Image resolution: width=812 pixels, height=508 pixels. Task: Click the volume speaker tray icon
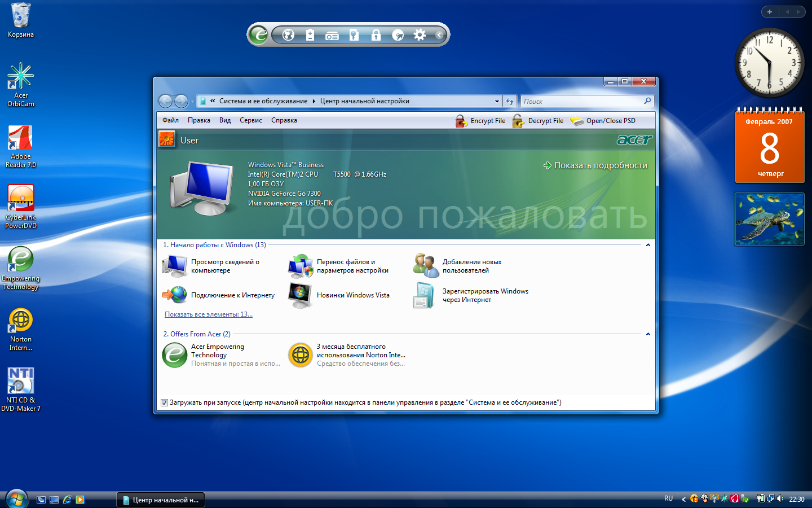[x=780, y=499]
